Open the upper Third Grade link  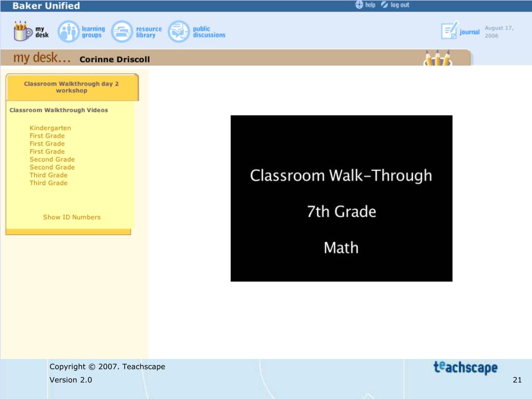48,175
